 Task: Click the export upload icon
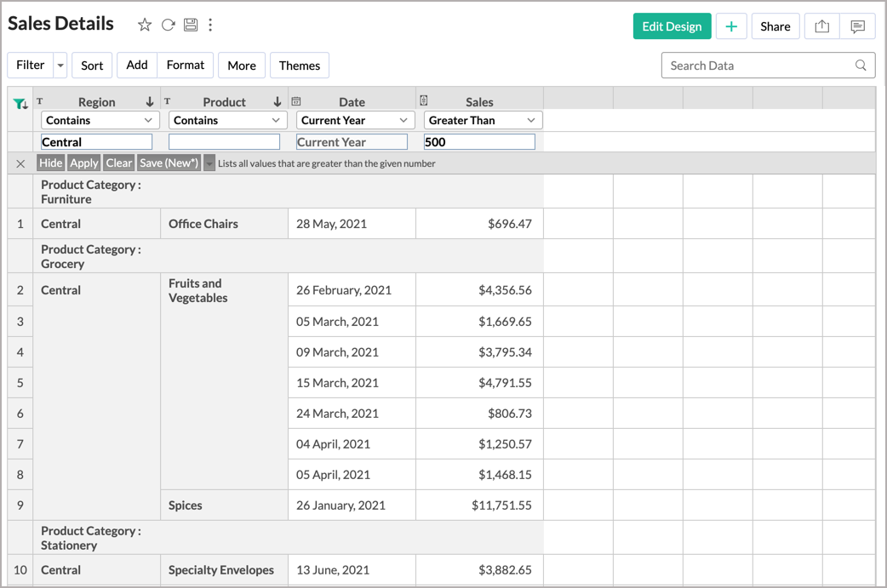[x=822, y=26]
